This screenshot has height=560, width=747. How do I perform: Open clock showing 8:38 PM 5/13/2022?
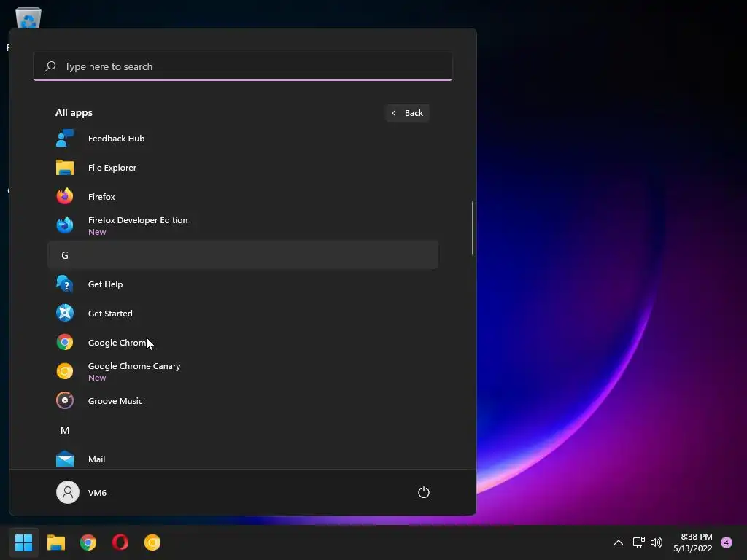693,542
